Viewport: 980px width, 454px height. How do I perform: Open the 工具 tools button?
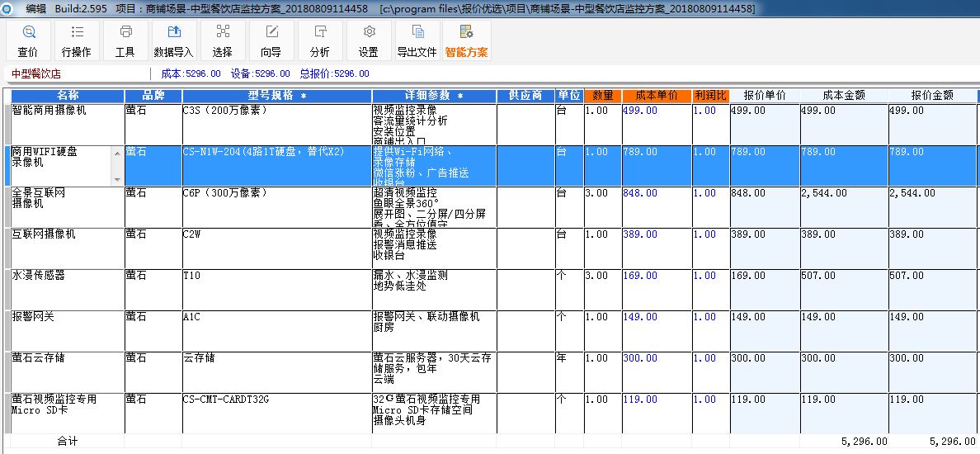(x=125, y=41)
